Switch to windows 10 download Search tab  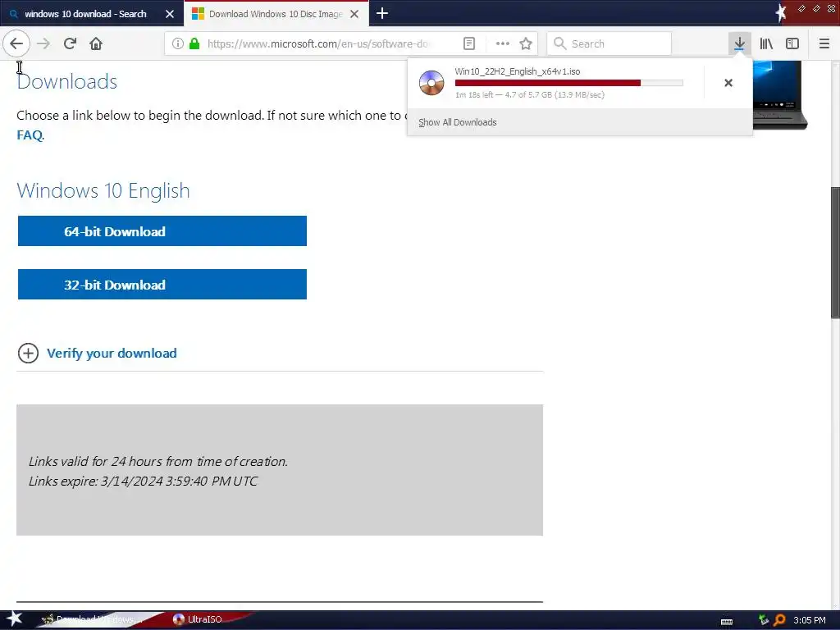tap(85, 14)
